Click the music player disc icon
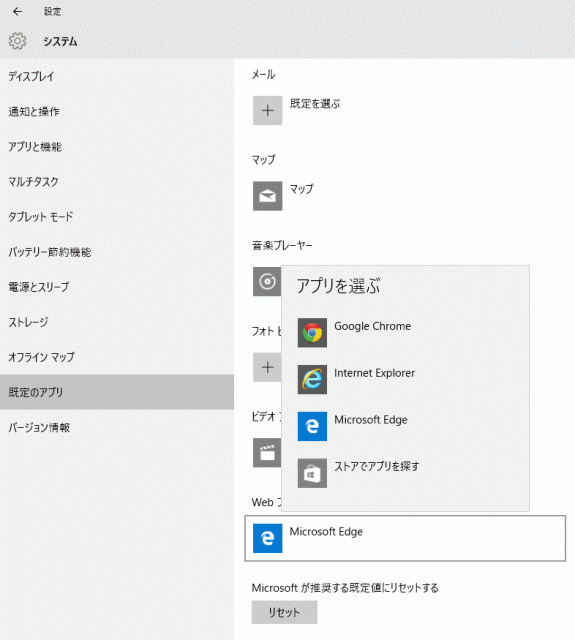575x640 pixels. coord(267,282)
